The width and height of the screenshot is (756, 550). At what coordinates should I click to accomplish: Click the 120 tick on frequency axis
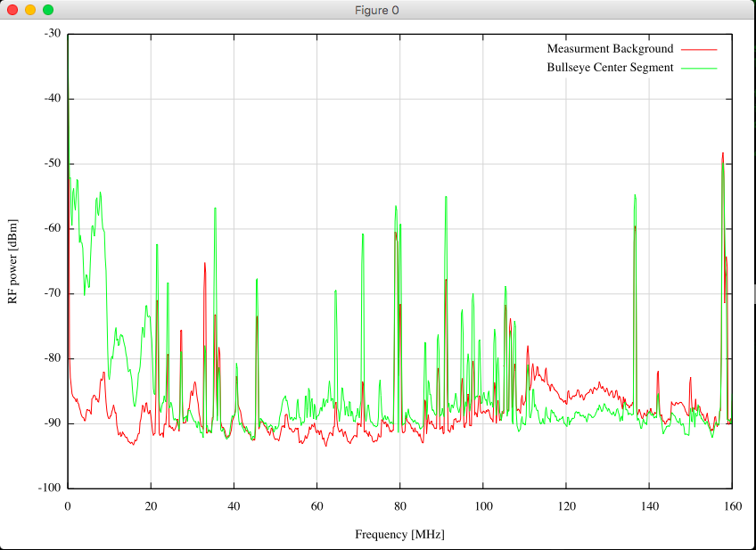565,505
